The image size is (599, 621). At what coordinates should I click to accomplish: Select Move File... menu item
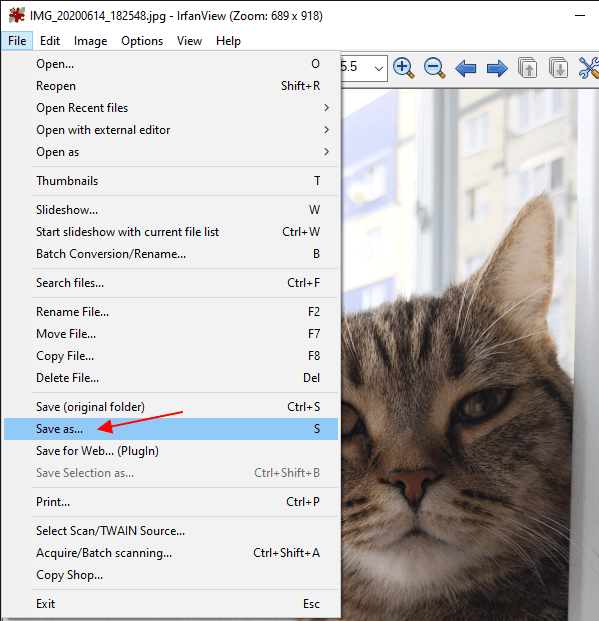[171, 334]
